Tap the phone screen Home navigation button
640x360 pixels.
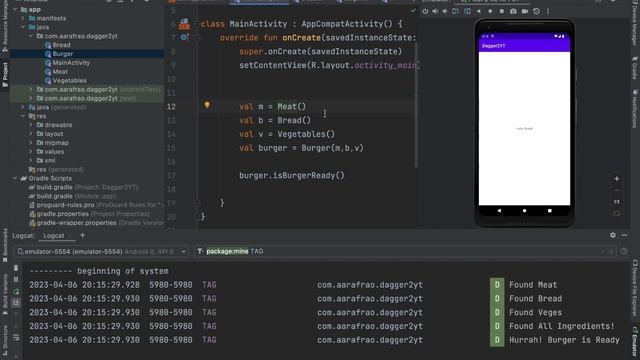524,211
